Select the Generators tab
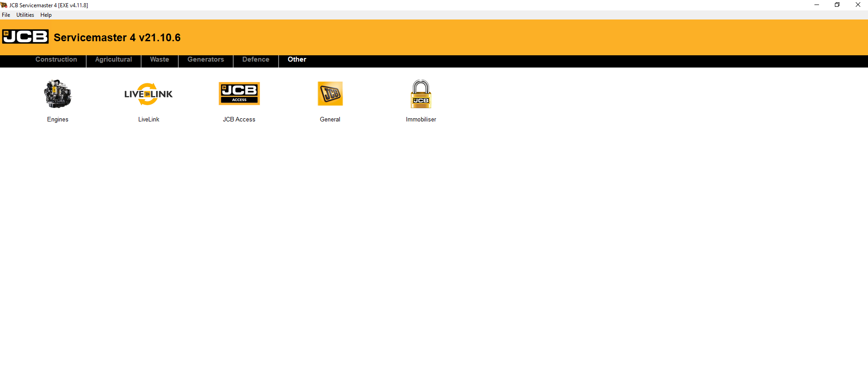868x392 pixels. 206,59
